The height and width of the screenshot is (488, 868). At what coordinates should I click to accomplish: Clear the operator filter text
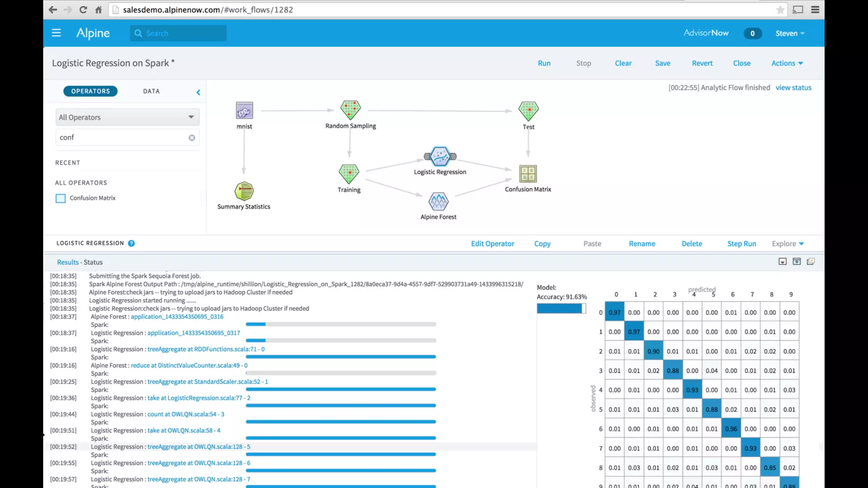pos(192,138)
